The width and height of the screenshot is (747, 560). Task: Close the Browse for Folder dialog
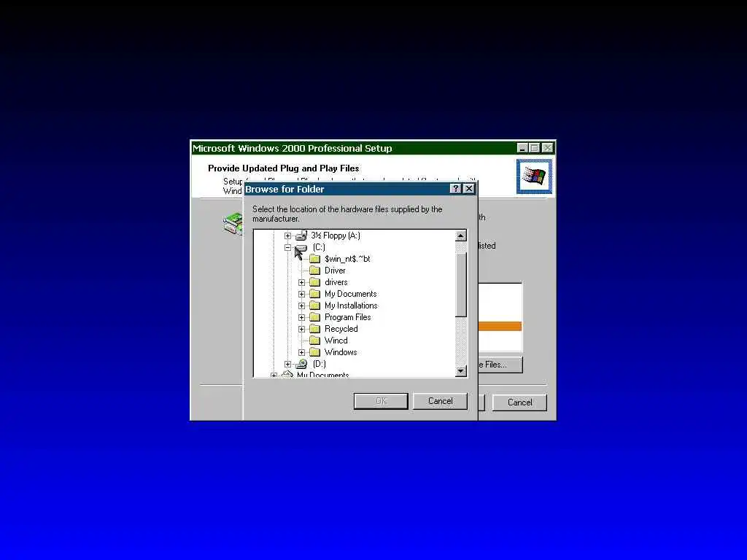coord(469,189)
